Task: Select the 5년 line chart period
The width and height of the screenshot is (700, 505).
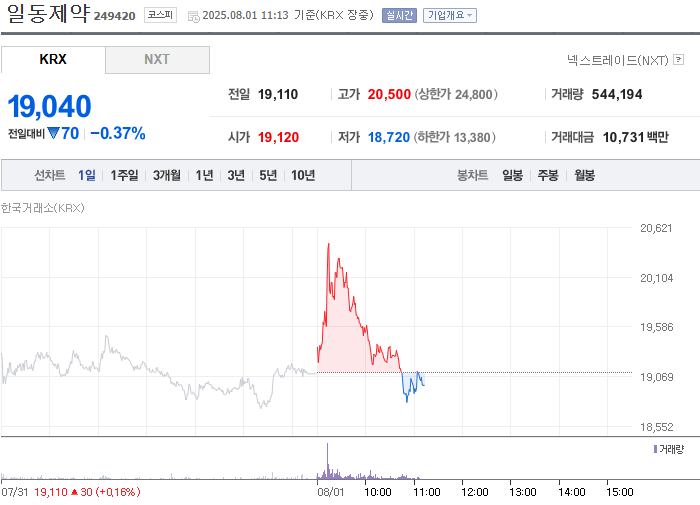Action: pyautogui.click(x=268, y=175)
